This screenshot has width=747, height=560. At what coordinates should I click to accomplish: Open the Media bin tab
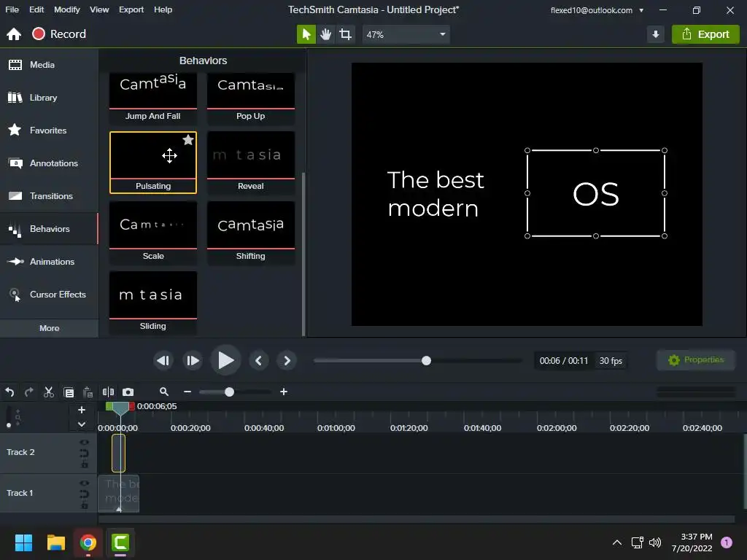49,65
